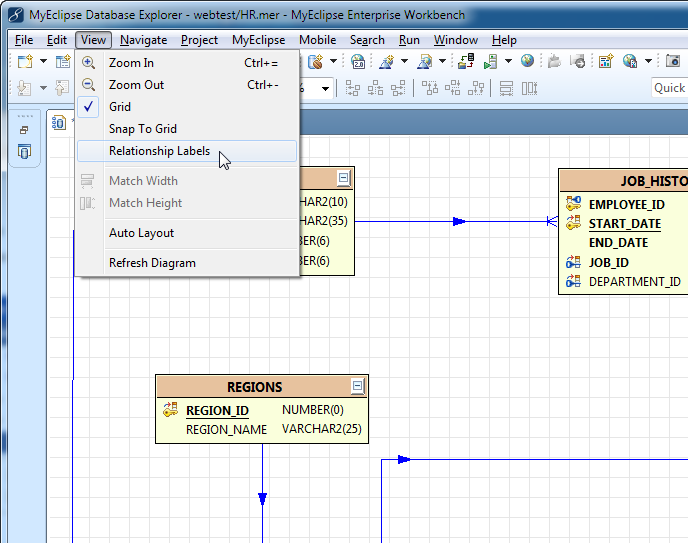Click the New wizard toolbar icon
Screen dimensions: 688x543
pyautogui.click(x=24, y=62)
